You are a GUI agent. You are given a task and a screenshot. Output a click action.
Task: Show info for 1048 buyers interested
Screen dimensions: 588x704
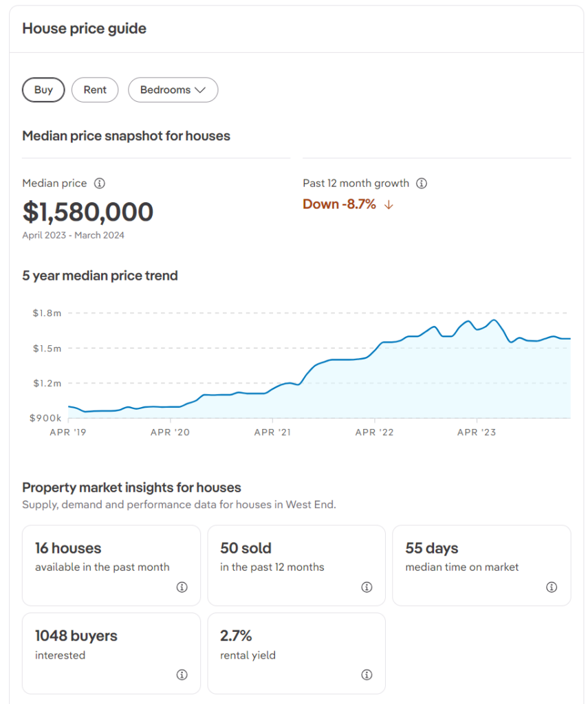(x=182, y=674)
